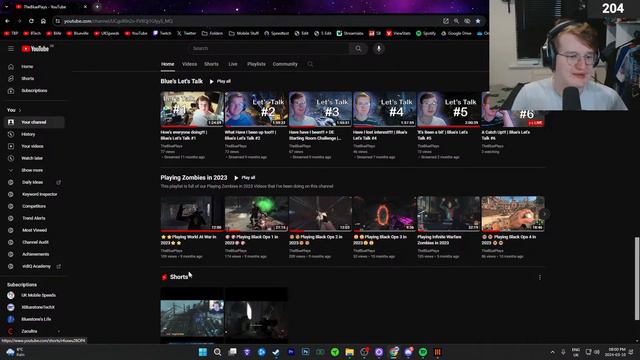640x360 pixels.
Task: Open a new browser tab
Action: pos(97,7)
